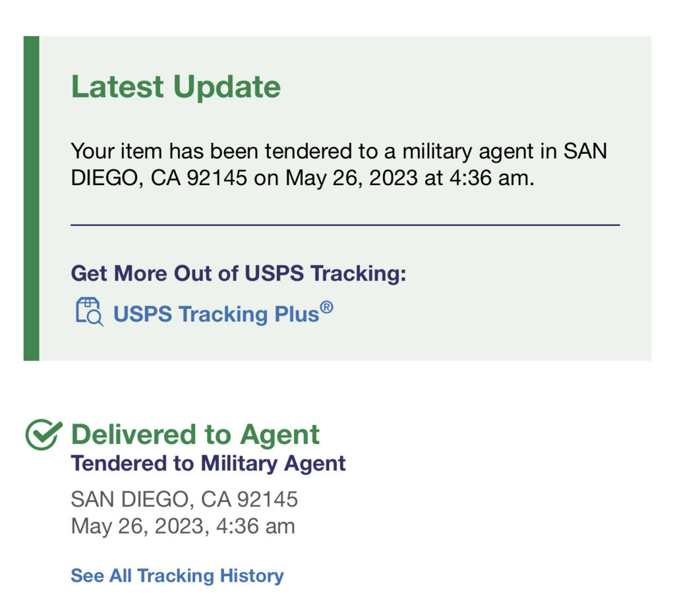Click the word History in the tracking link
Viewport: 675px width, 616px height.
tap(252, 576)
